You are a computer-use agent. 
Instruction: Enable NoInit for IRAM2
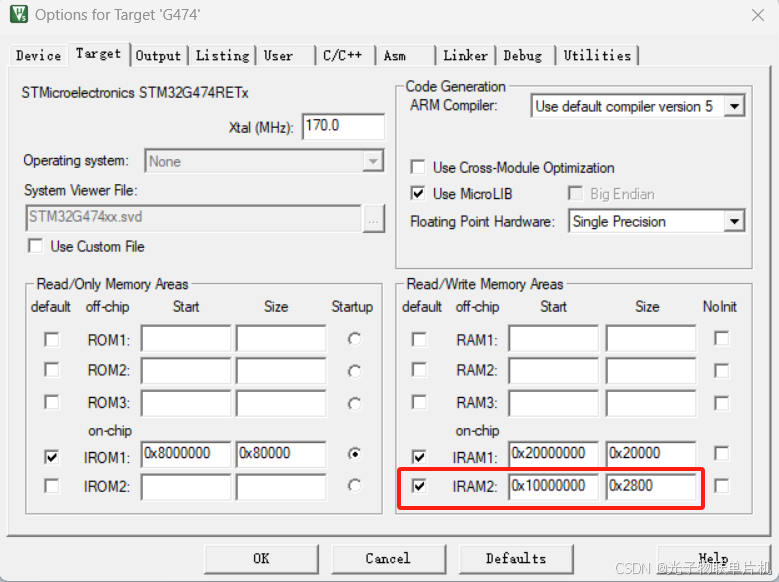721,486
